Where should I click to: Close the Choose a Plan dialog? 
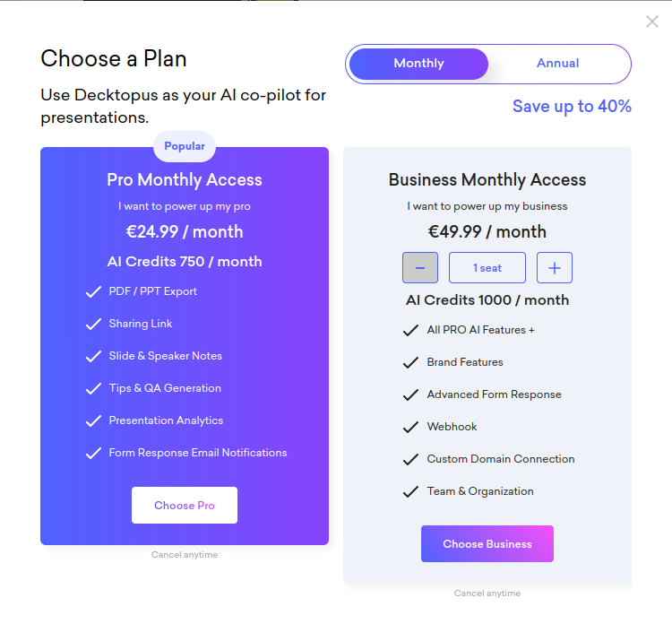(x=652, y=22)
